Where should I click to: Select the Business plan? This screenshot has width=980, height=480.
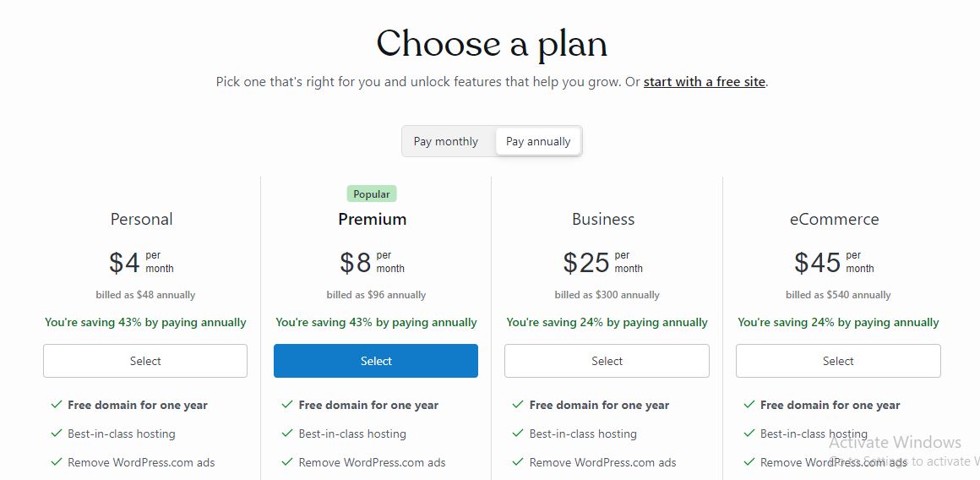(607, 361)
